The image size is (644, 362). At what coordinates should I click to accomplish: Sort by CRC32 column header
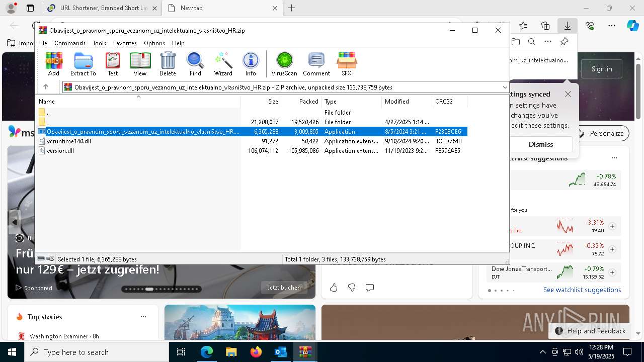click(449, 102)
